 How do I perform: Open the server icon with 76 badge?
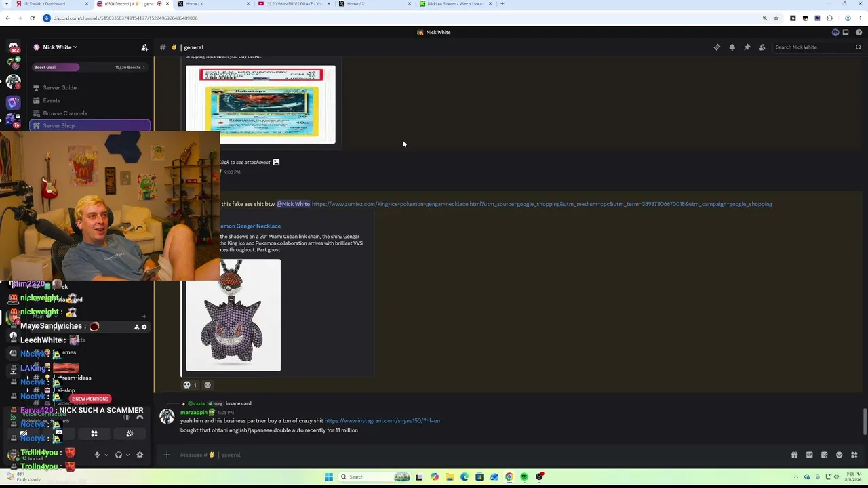coord(13,119)
